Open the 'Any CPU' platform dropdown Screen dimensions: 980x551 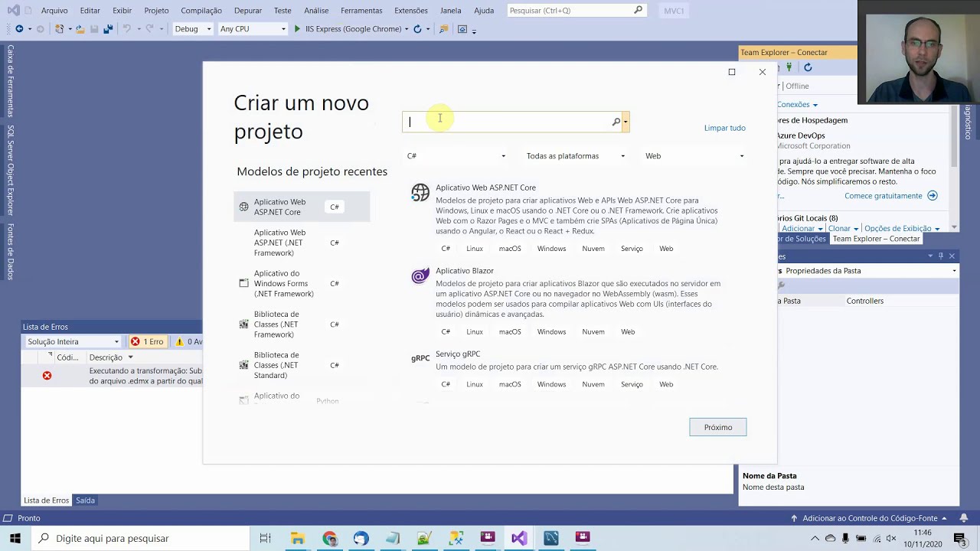pos(253,29)
